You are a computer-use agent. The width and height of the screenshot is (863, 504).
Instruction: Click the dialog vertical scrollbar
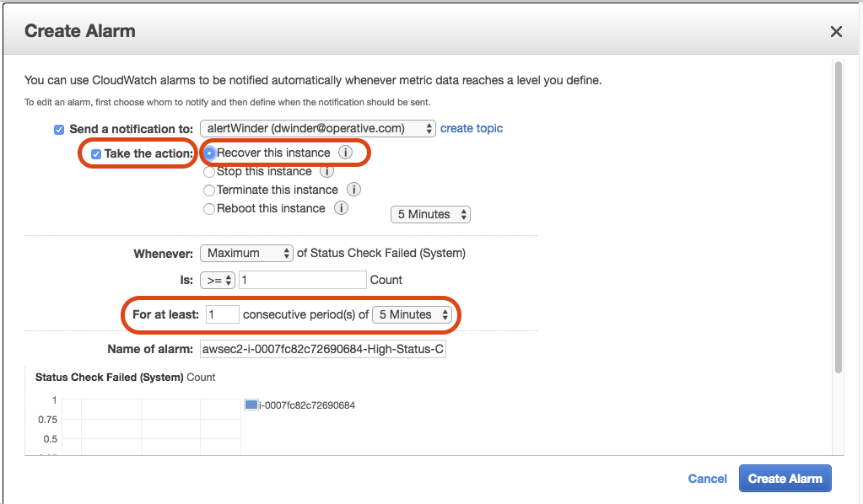click(x=839, y=217)
